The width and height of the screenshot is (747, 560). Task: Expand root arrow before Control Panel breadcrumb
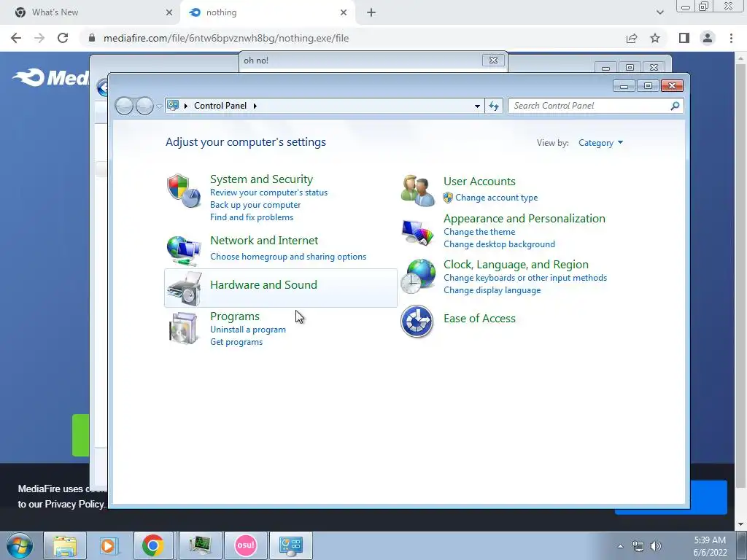(186, 106)
